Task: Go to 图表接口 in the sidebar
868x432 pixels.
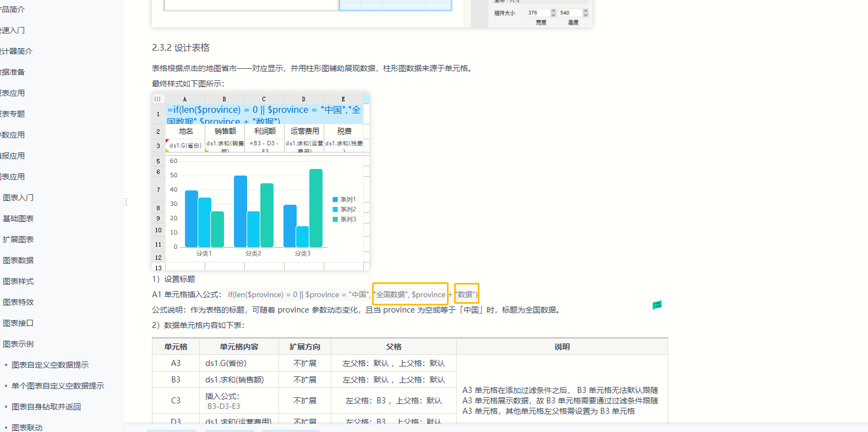Action: 18,323
